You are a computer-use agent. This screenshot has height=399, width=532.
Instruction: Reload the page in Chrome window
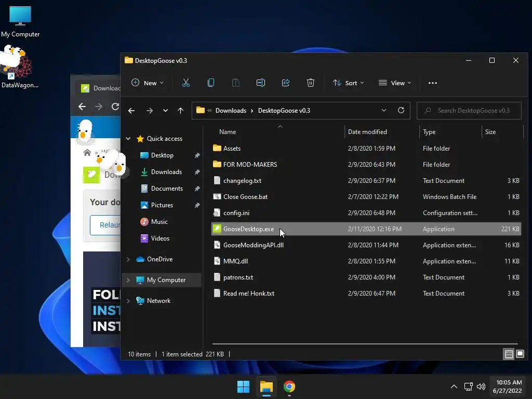[x=115, y=107]
